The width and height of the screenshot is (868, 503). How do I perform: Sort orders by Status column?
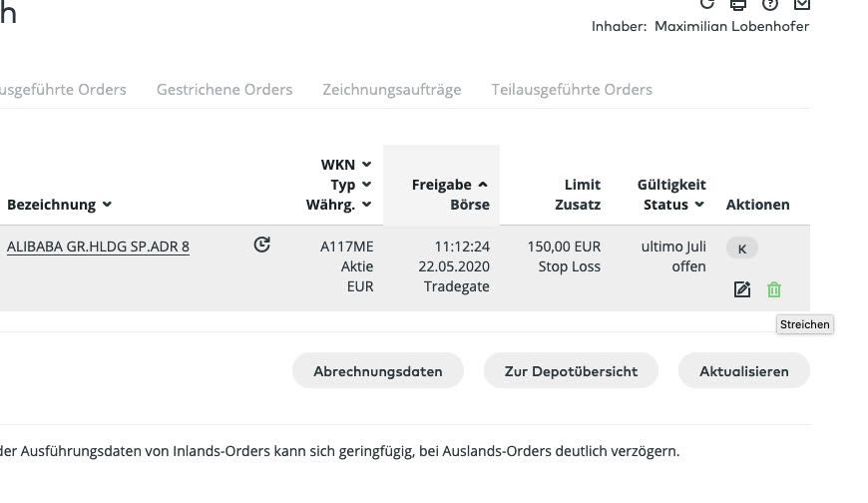pos(699,205)
